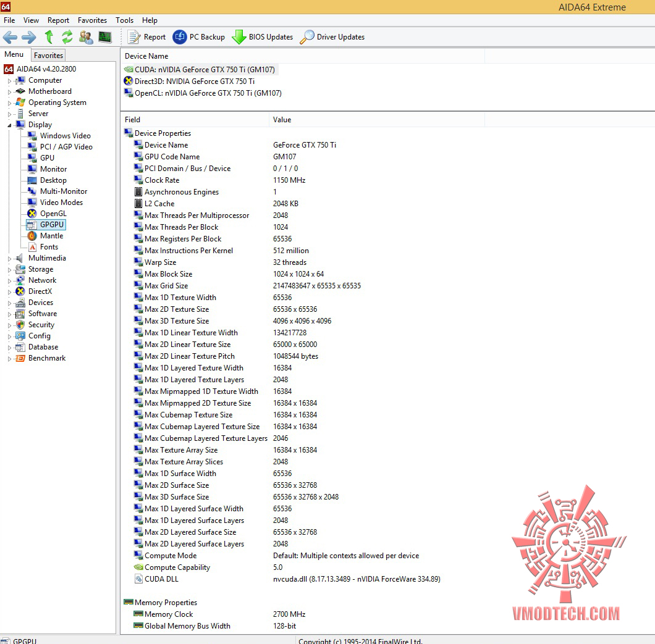
Task: Select the AIDA64 v4.20.2800 root item
Action: (x=40, y=69)
